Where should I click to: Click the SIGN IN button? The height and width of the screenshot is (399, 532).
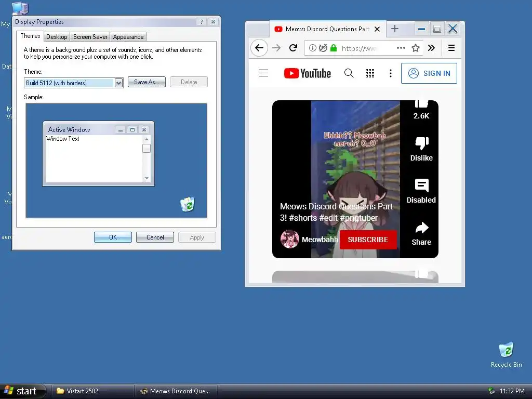[429, 73]
